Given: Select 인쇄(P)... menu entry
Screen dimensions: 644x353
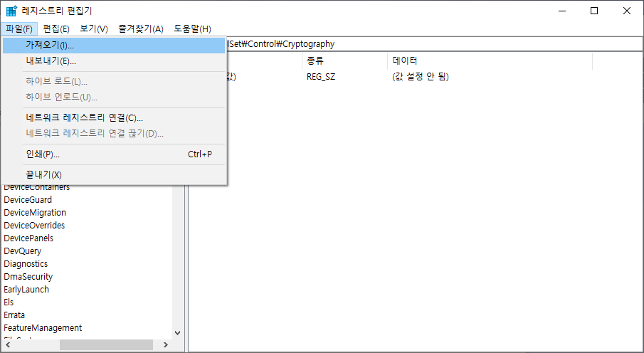Looking at the screenshot, I should coord(114,154).
